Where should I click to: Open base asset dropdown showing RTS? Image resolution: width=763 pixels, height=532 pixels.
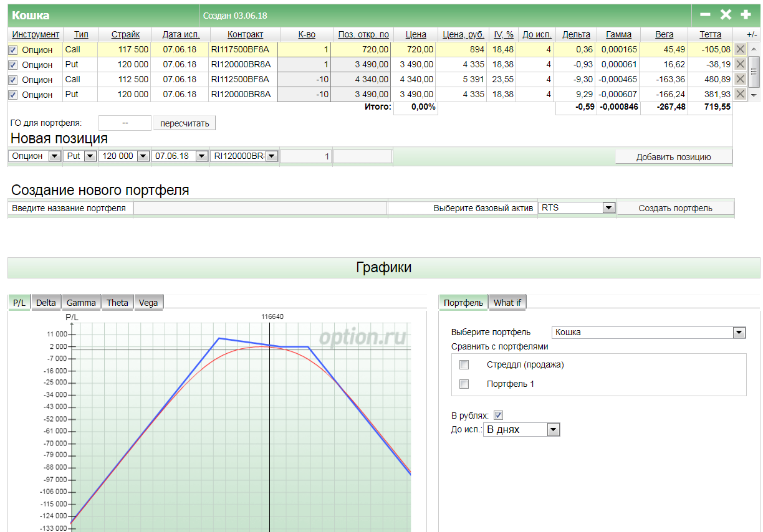(577, 208)
